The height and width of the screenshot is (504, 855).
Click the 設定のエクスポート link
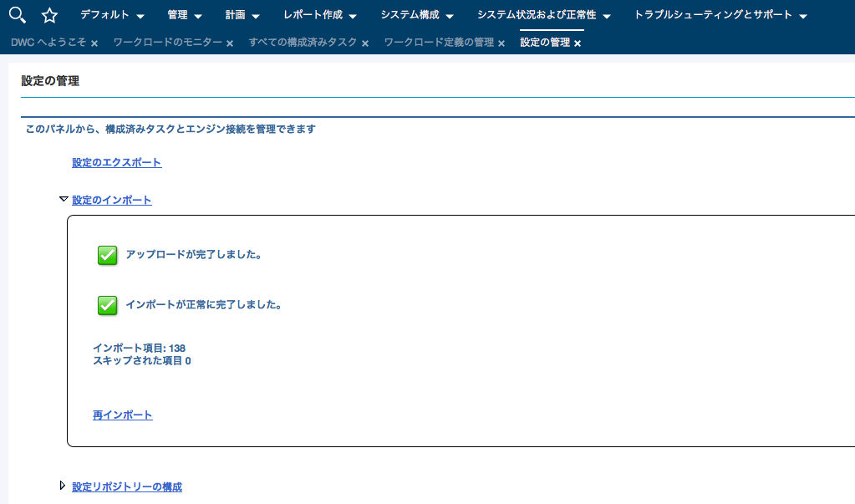(116, 162)
